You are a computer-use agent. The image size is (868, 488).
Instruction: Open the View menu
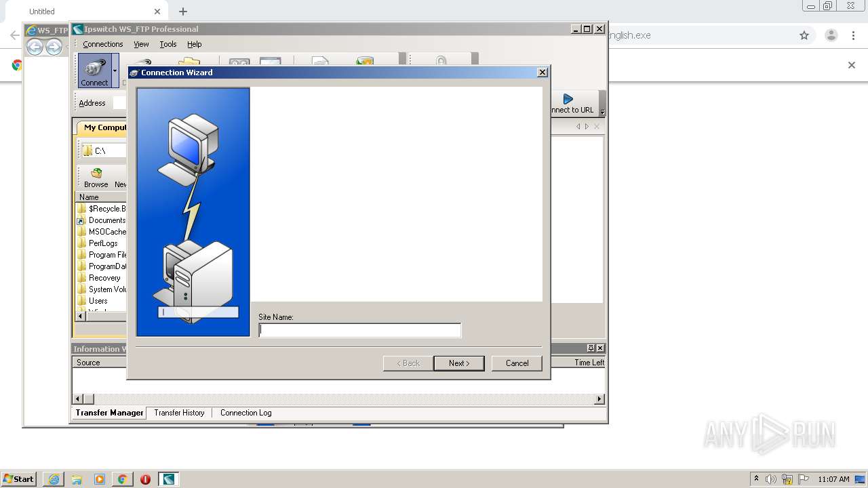pos(141,44)
